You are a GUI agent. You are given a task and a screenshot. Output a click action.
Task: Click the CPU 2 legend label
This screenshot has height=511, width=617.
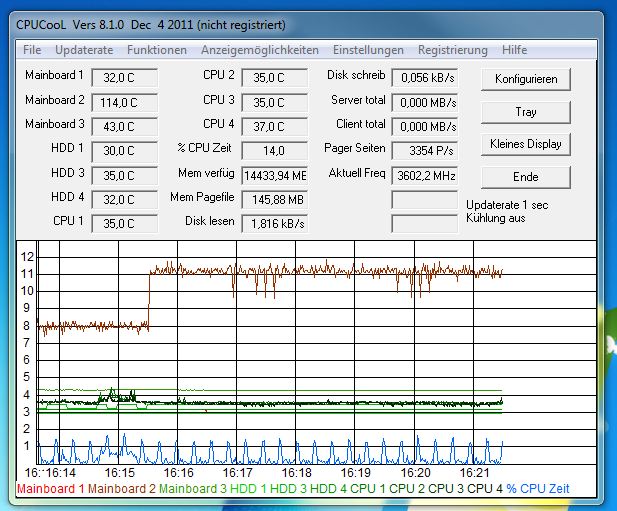click(407, 489)
